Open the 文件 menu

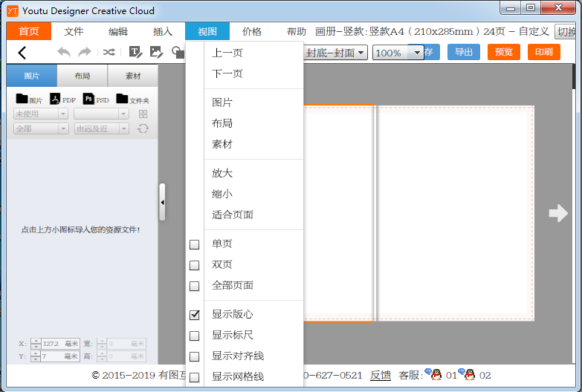tap(74, 31)
